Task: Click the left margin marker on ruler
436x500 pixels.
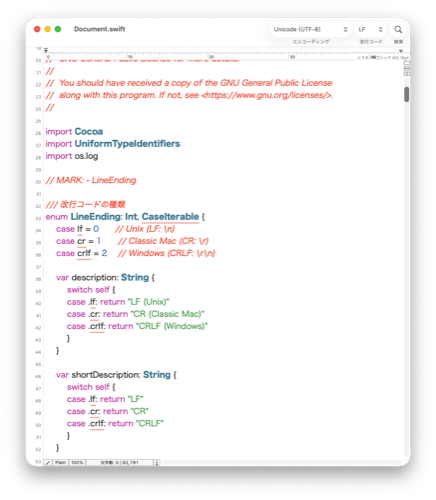Action: (x=46, y=51)
